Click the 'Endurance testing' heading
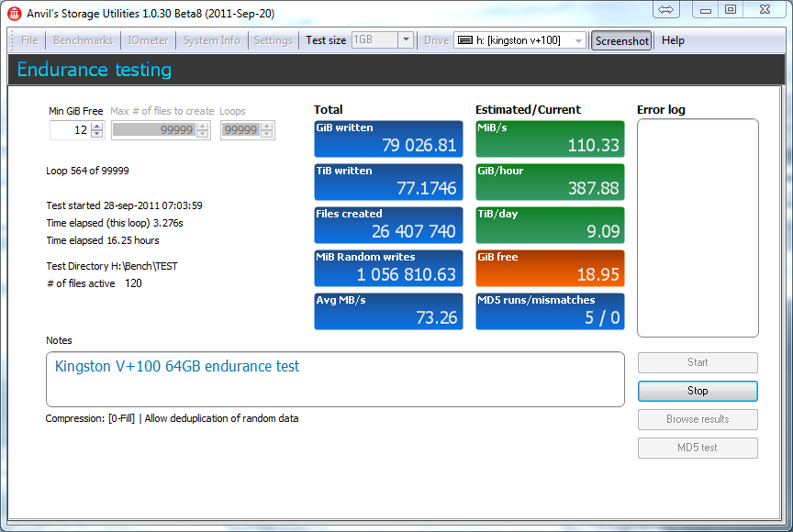 point(94,70)
